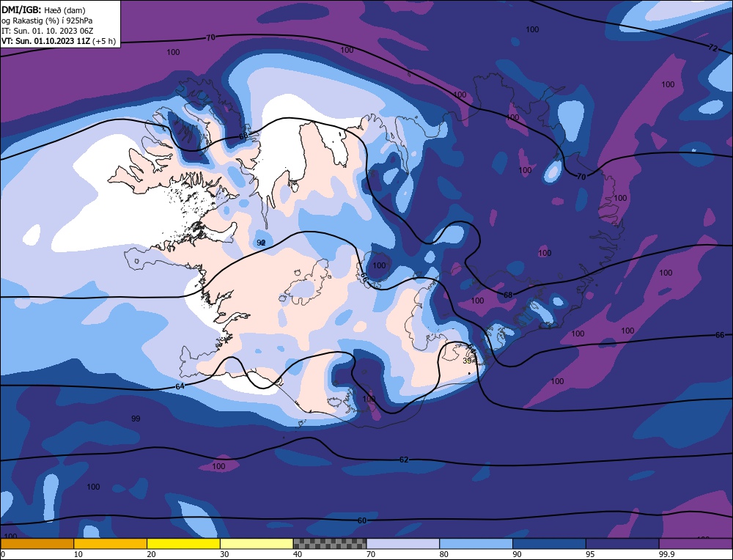Click the '62' contour label
Viewport: 733px width, 560px height.
tap(404, 460)
